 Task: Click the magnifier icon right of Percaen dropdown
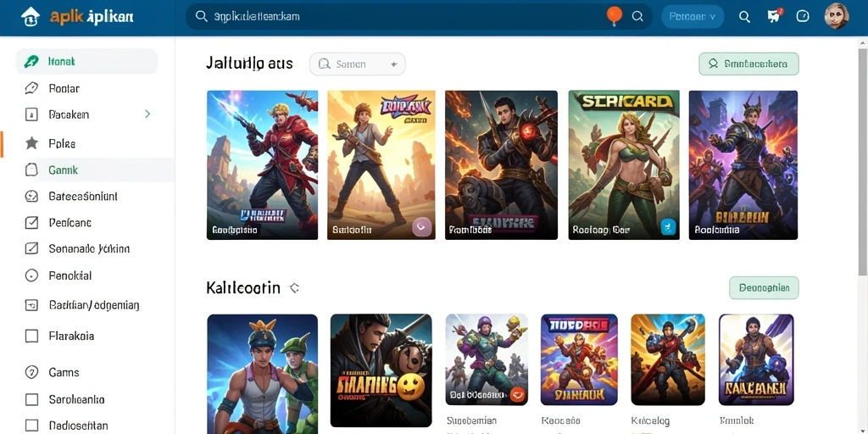point(744,17)
